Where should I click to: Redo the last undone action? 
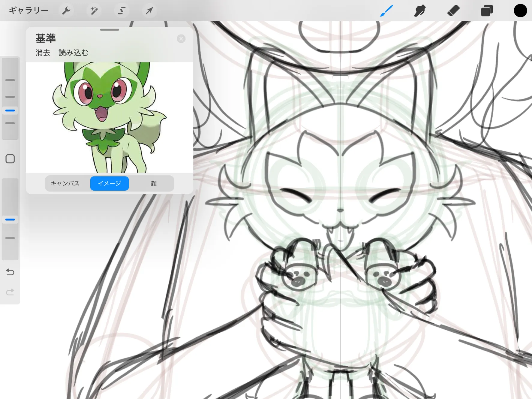point(10,292)
